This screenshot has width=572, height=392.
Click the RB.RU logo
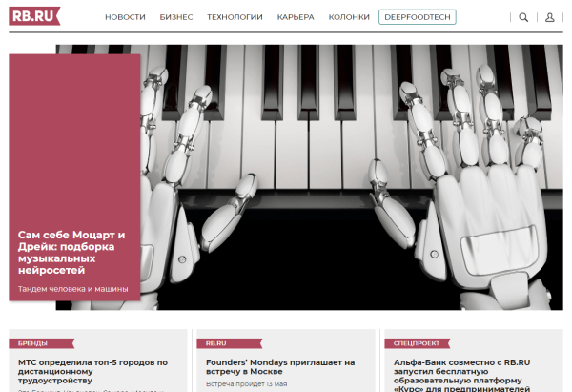[34, 16]
